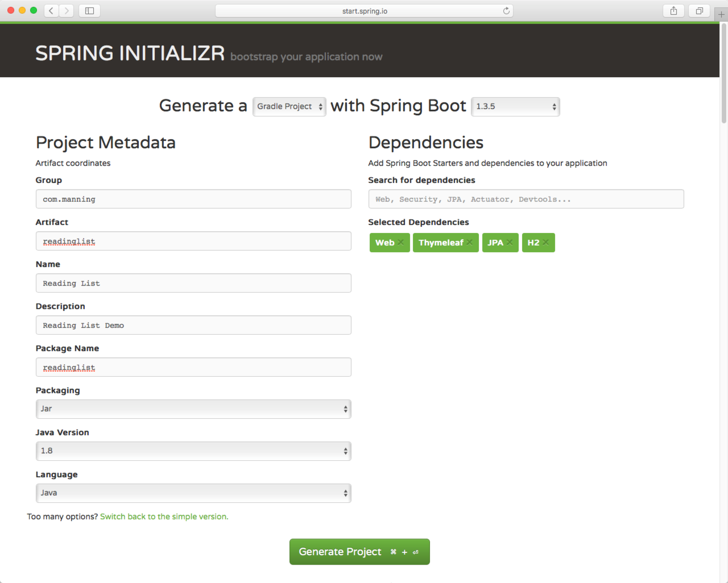Generate the Spring Boot project
728x583 pixels.
click(x=359, y=552)
